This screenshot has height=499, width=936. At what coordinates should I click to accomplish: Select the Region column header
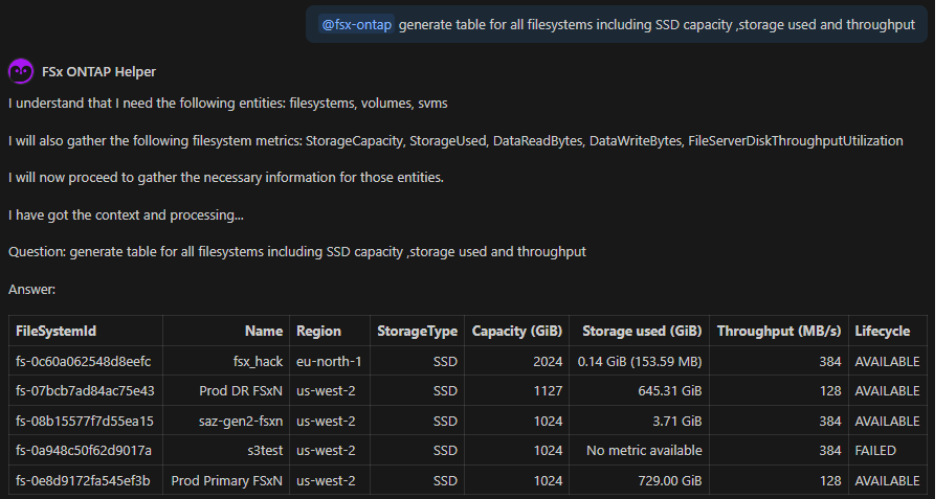click(318, 331)
